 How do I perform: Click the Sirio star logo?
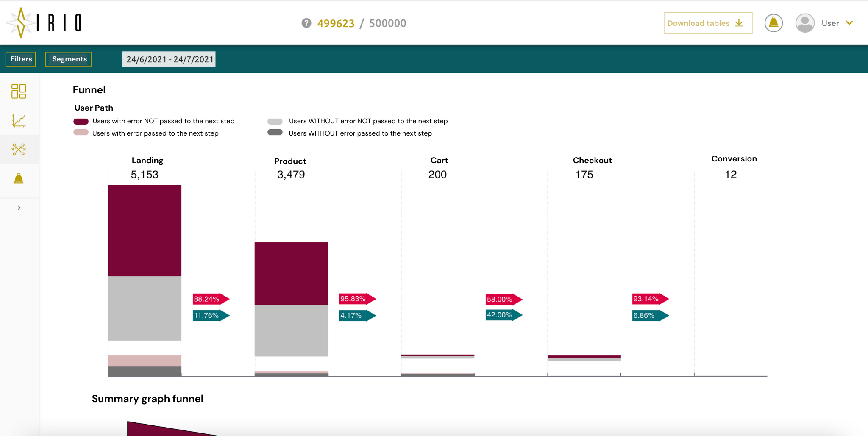[21, 23]
